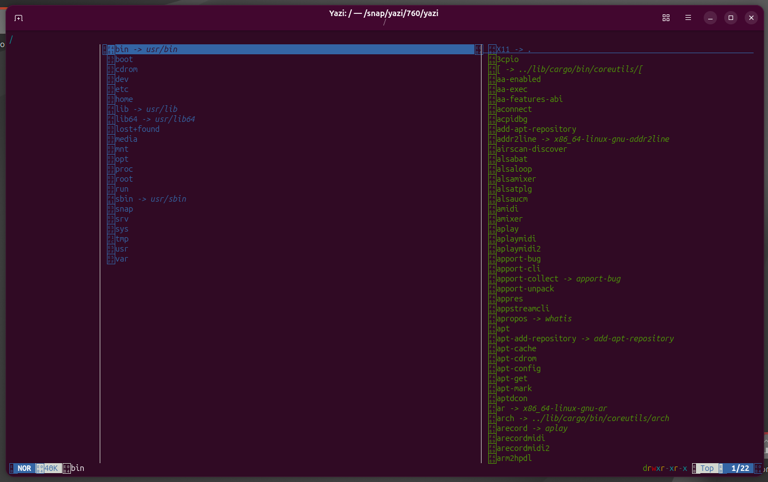Open a new terminal tab
This screenshot has width=768, height=482.
(18, 17)
